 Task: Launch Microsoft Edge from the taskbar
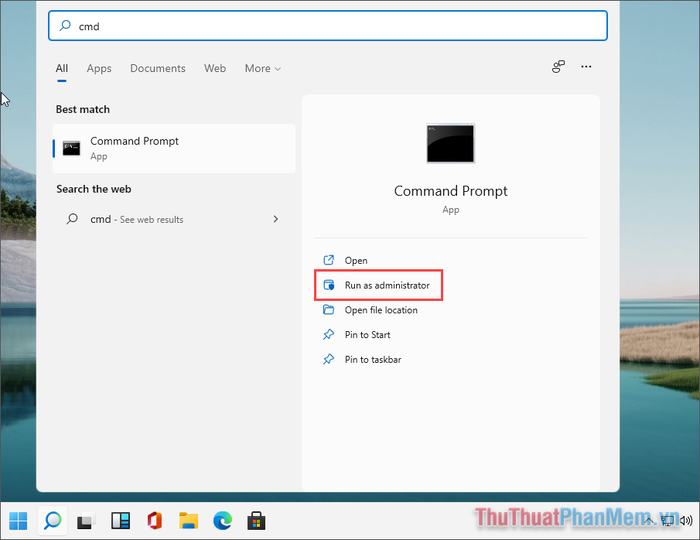tap(222, 520)
